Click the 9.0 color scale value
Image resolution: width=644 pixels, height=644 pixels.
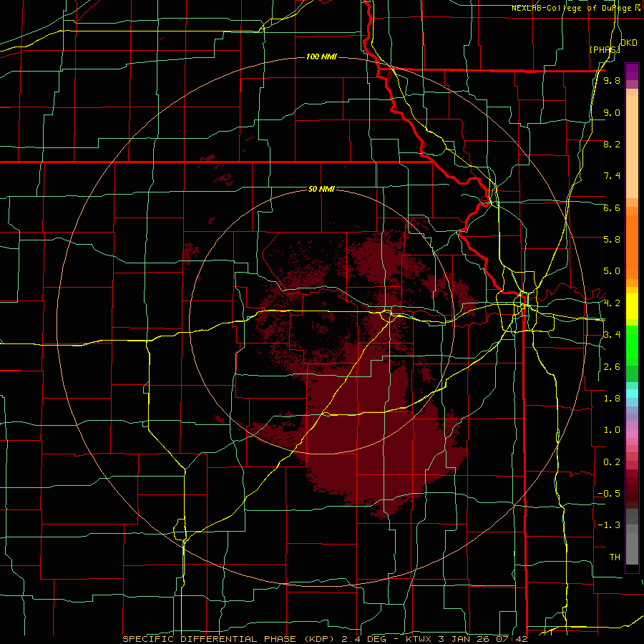pos(612,112)
